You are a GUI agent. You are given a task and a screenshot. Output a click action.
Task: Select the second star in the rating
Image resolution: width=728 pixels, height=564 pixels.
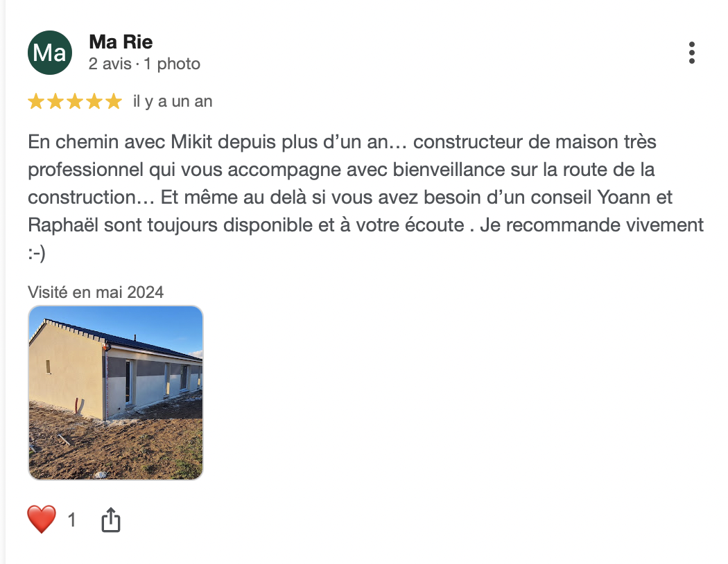click(56, 100)
